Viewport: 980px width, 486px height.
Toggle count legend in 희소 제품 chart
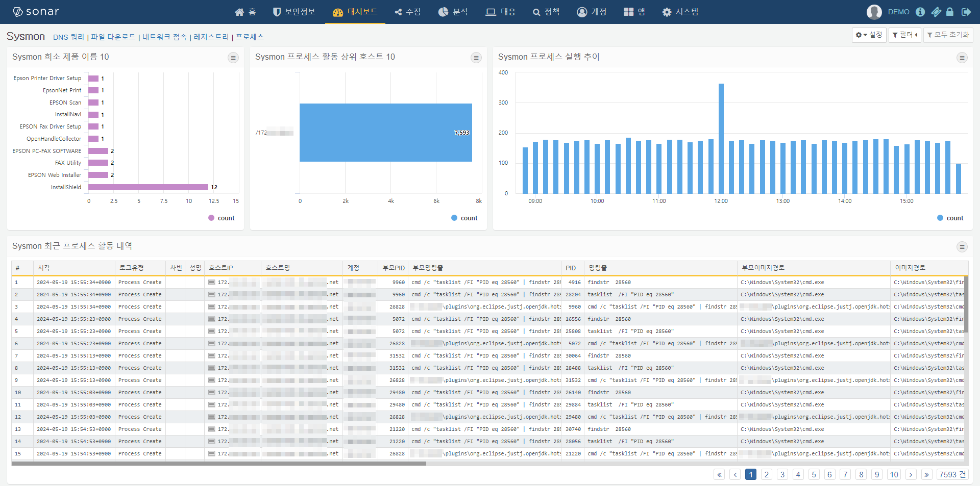[222, 218]
